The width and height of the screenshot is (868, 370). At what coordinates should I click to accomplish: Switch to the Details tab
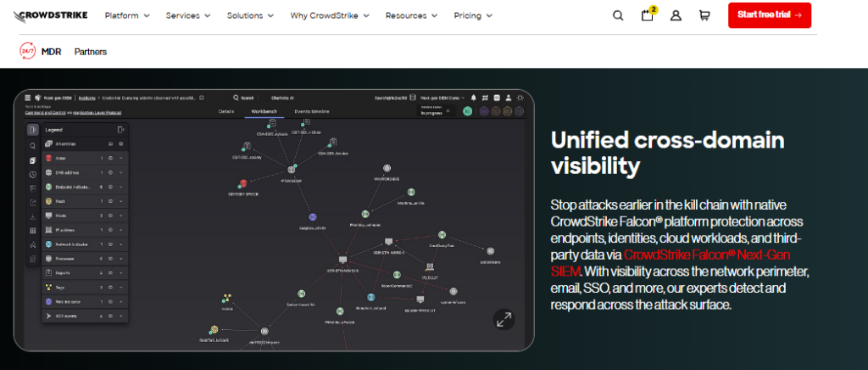coord(225,111)
